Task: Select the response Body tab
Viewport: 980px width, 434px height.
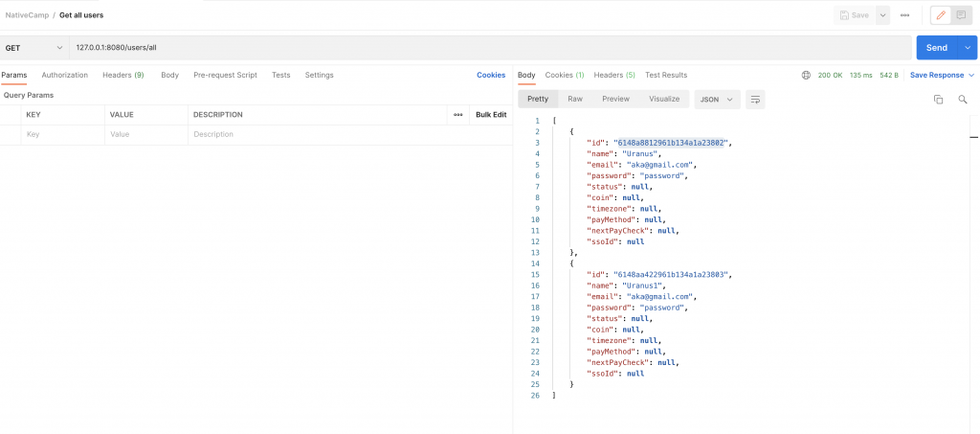Action: pos(526,75)
